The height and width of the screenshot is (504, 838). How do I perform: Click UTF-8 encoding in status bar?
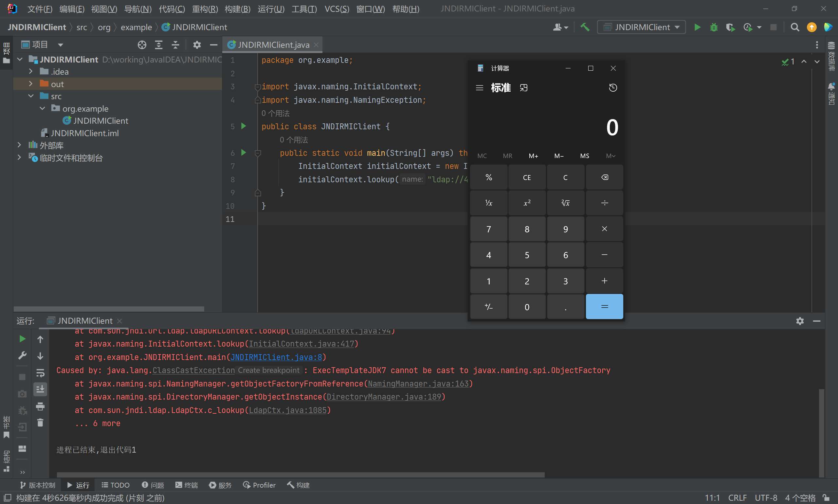pyautogui.click(x=766, y=498)
